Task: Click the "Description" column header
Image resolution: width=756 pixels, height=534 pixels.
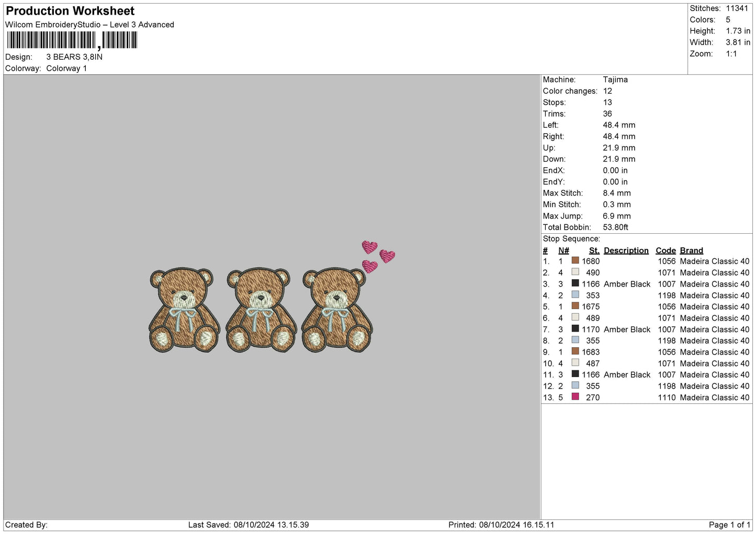Action: coord(626,251)
